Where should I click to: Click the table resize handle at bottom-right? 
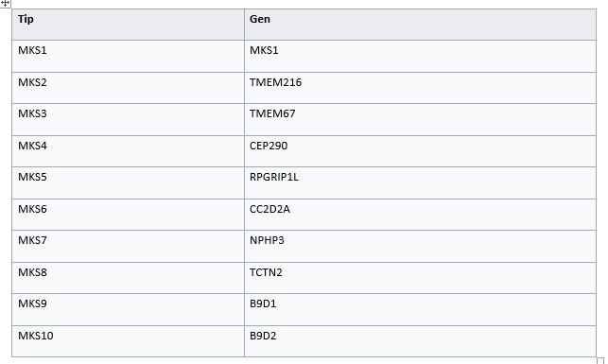coord(600,360)
